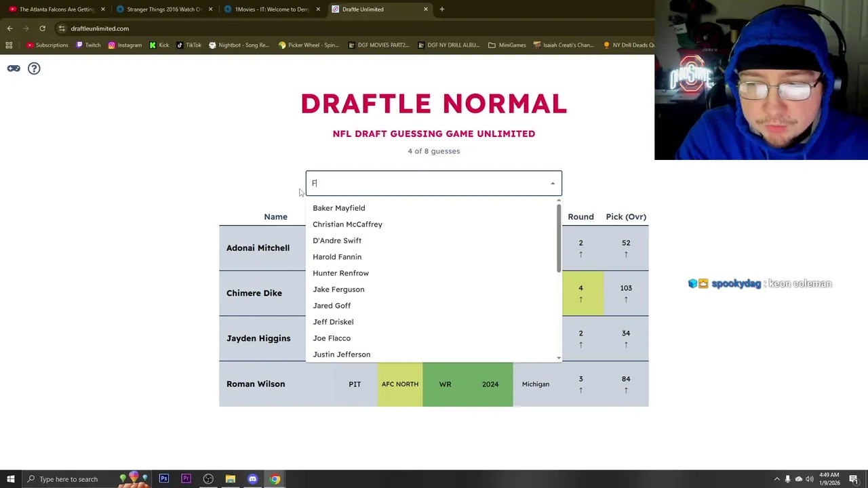This screenshot has height=488, width=868.
Task: Click the Chimere Dike name cell
Action: tap(262, 293)
